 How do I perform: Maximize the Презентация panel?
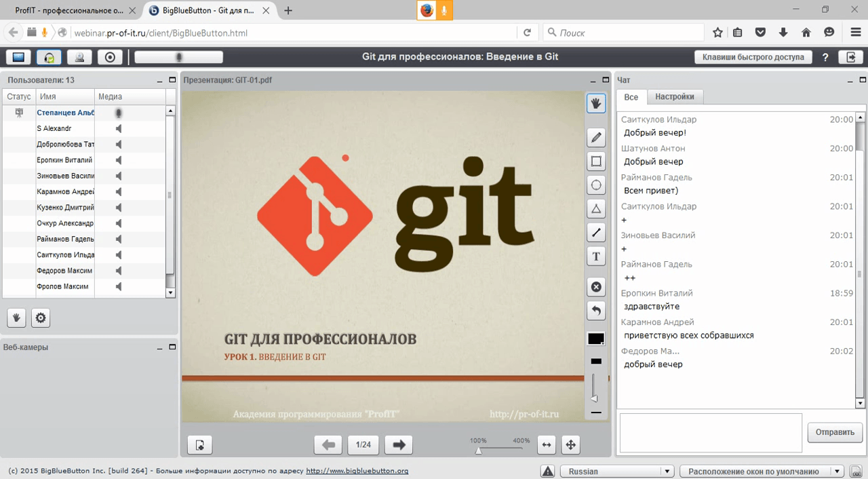pyautogui.click(x=605, y=80)
